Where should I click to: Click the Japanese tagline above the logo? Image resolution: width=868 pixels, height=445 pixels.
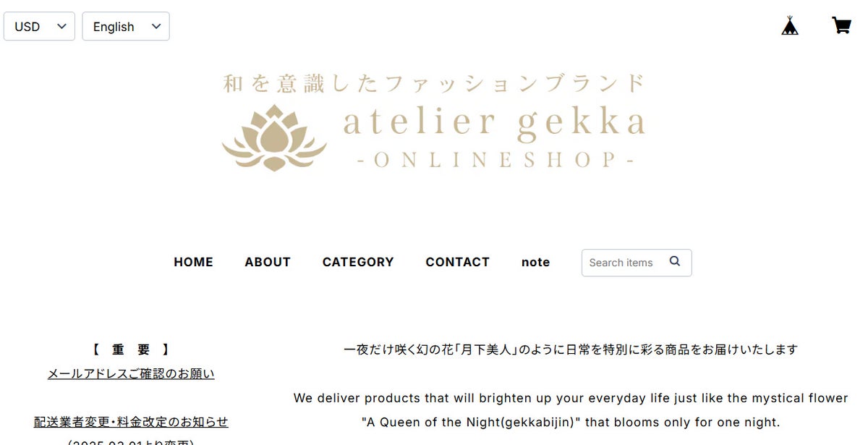(434, 82)
